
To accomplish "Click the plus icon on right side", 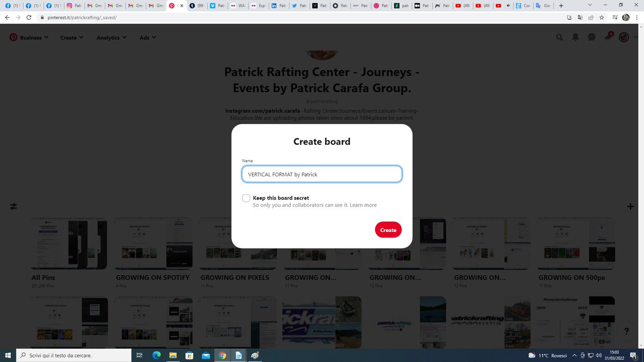I will pos(631,207).
